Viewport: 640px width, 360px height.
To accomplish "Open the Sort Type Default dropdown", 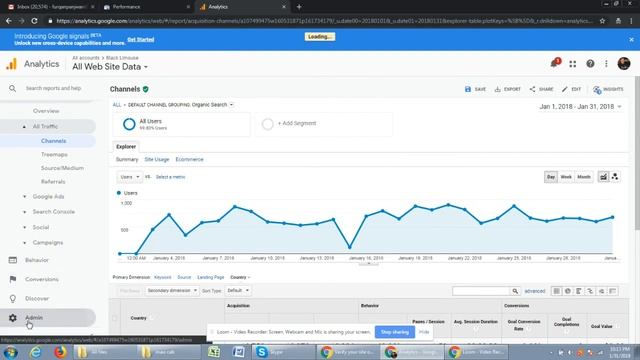I will (238, 291).
